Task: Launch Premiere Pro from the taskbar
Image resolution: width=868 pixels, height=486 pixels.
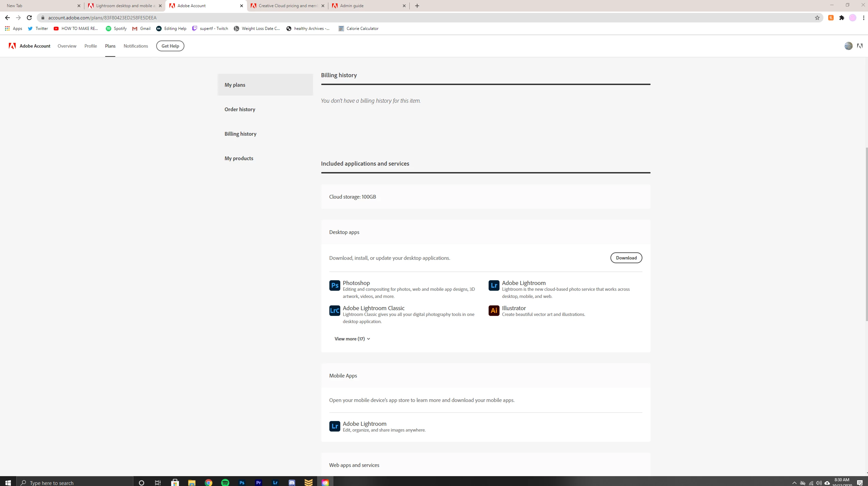Action: click(258, 482)
